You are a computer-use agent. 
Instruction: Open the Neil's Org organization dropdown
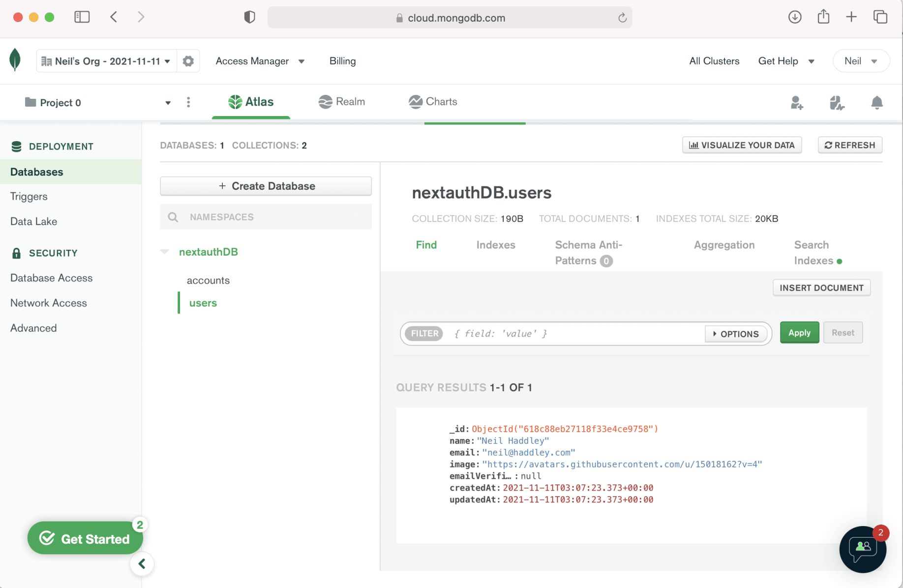point(106,61)
